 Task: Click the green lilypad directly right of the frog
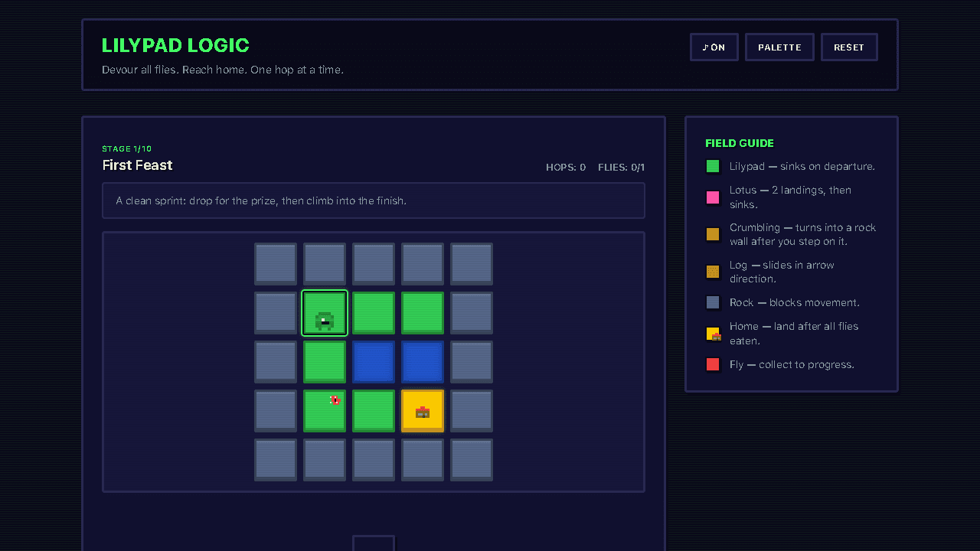374,313
